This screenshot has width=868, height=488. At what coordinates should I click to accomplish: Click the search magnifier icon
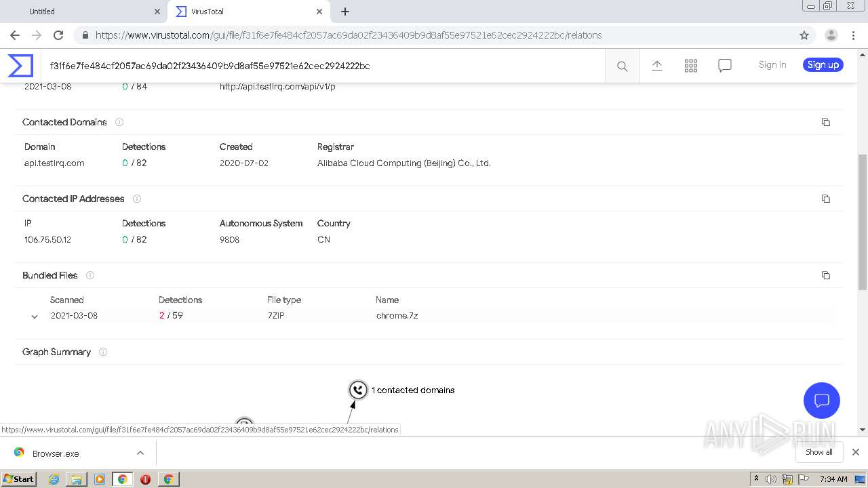tap(622, 66)
